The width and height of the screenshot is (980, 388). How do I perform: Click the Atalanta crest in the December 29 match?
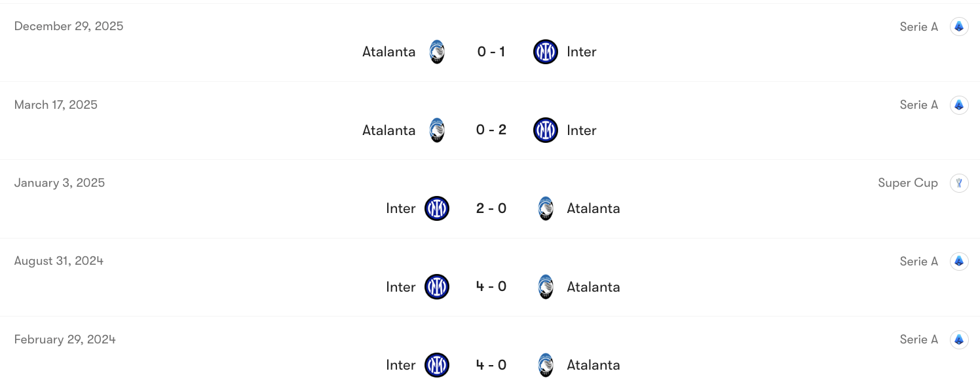coord(436,51)
